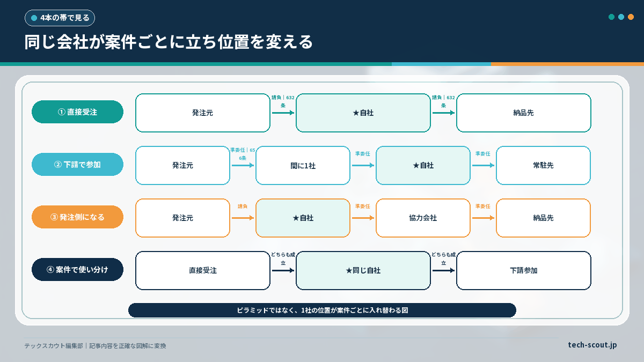644x362 pixels.
Task: Click the 協力会社 box
Action: 423,218
